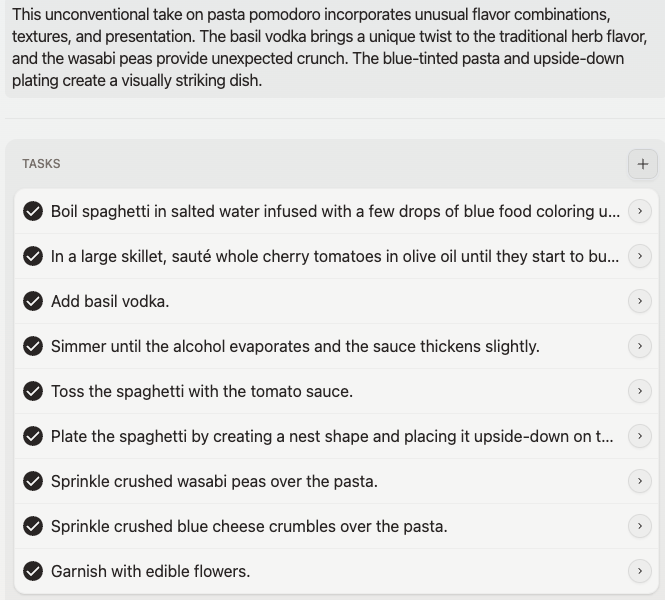Viewport: 665px width, 600px height.
Task: Uncheck 'Sprinkle crushed blue cheese crumbles' task
Action: point(33,526)
